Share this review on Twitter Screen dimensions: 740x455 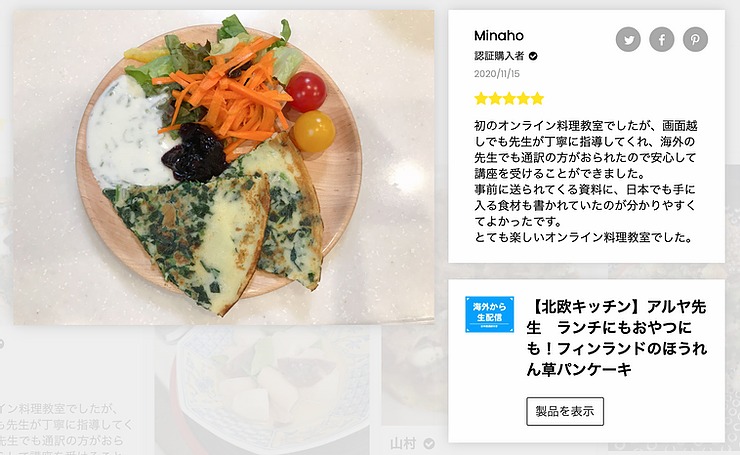coord(628,39)
